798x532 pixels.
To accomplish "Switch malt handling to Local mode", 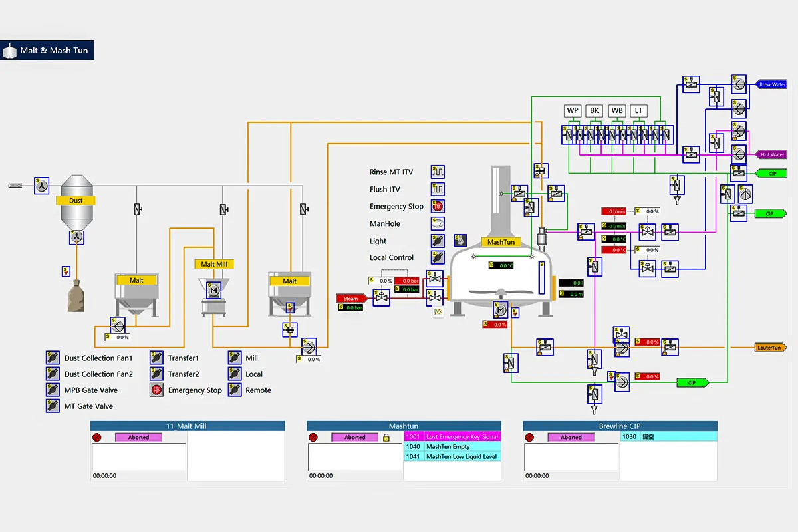I will pos(234,374).
